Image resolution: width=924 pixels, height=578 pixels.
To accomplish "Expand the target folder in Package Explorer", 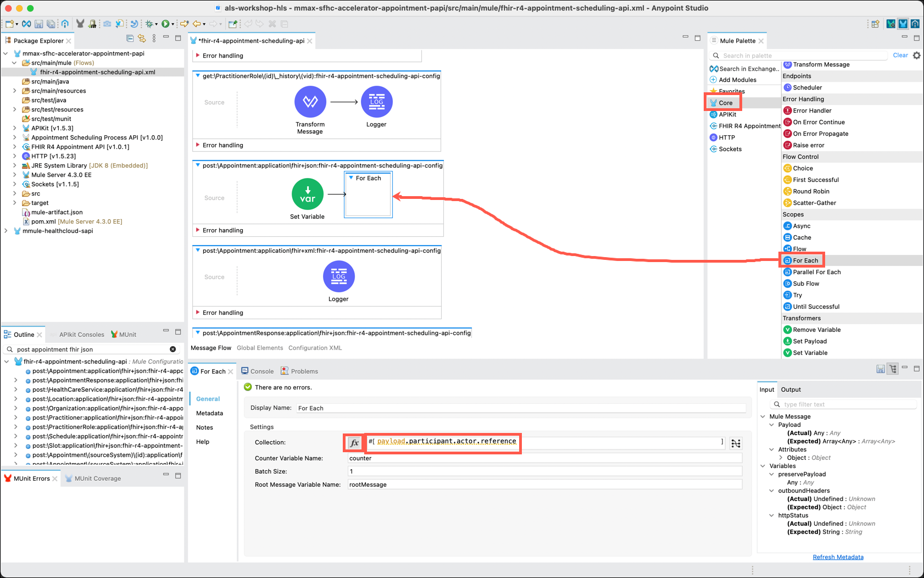I will [15, 203].
